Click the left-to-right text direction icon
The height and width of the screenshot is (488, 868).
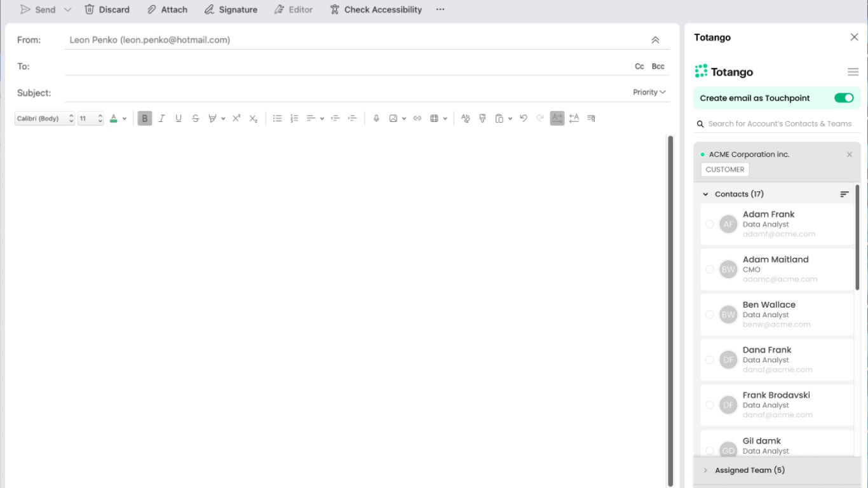(x=557, y=118)
